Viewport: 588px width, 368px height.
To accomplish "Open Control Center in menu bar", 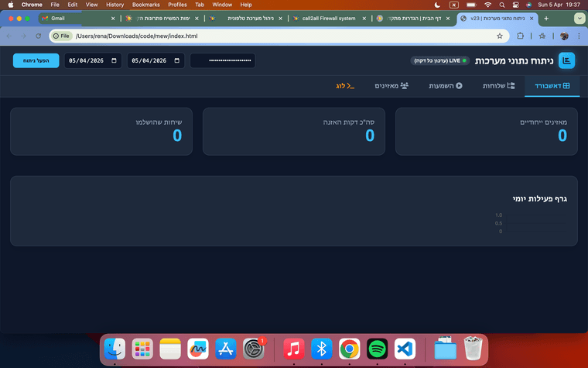I will (x=515, y=5).
